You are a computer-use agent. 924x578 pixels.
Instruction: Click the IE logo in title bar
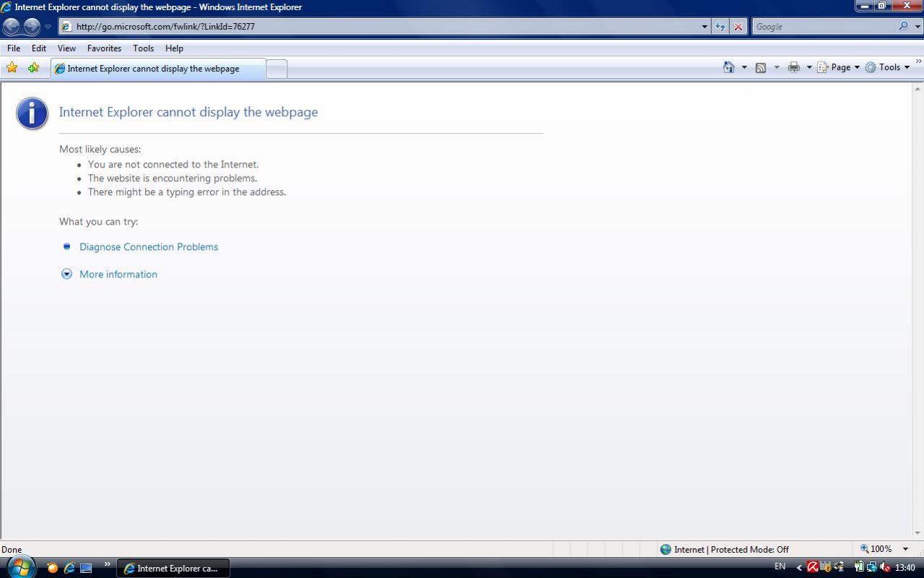tap(6, 7)
